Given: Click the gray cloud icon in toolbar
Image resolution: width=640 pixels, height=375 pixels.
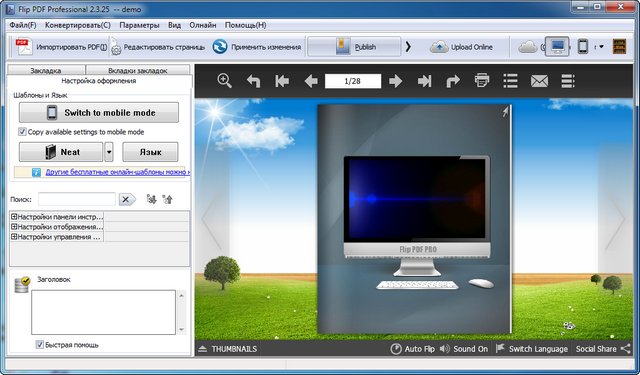Looking at the screenshot, I should (528, 47).
